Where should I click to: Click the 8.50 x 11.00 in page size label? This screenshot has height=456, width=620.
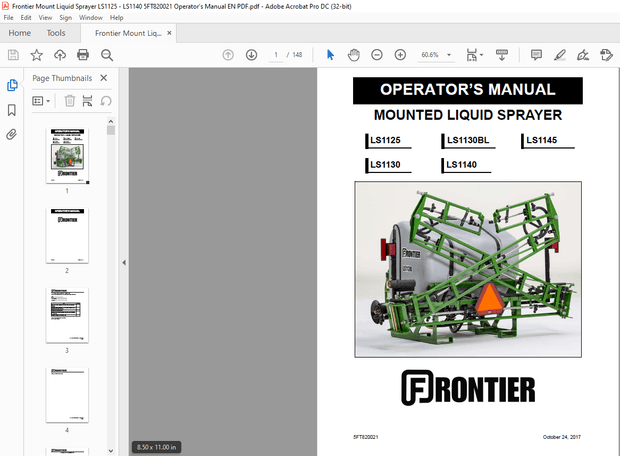click(x=157, y=447)
